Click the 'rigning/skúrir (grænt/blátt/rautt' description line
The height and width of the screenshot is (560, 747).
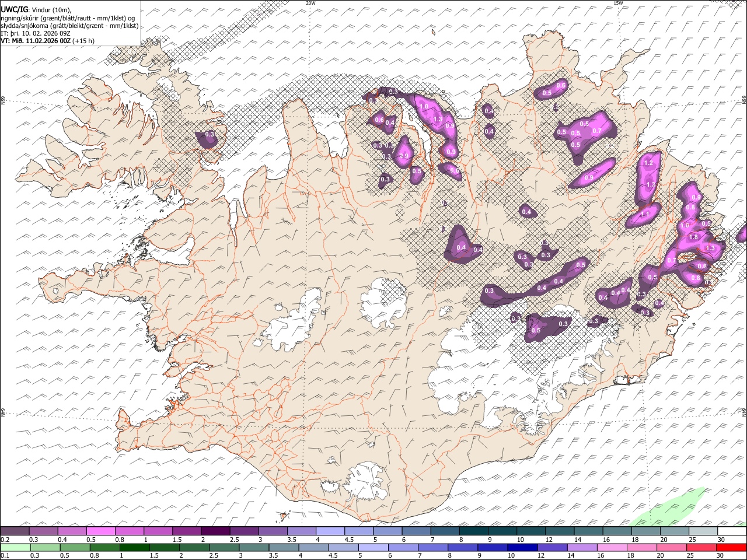[68, 17]
